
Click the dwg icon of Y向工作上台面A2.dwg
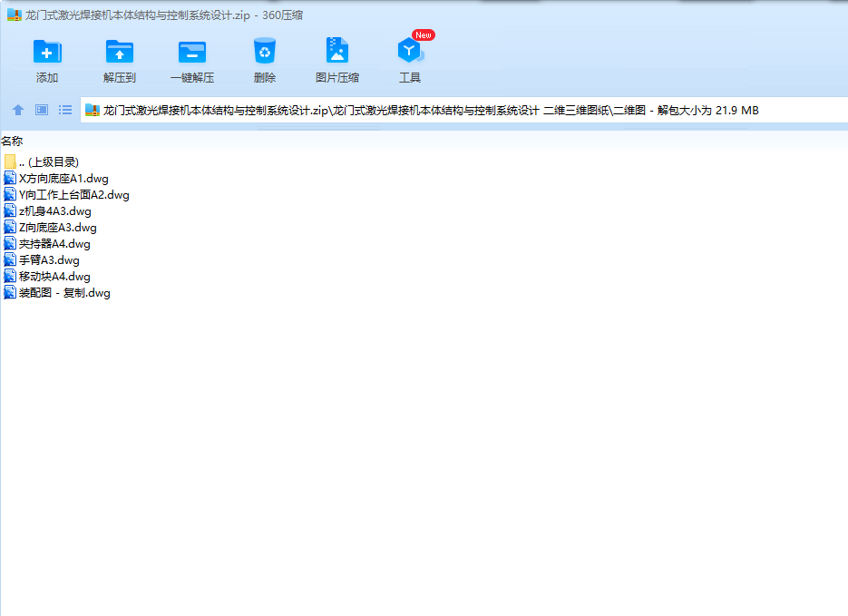point(10,195)
